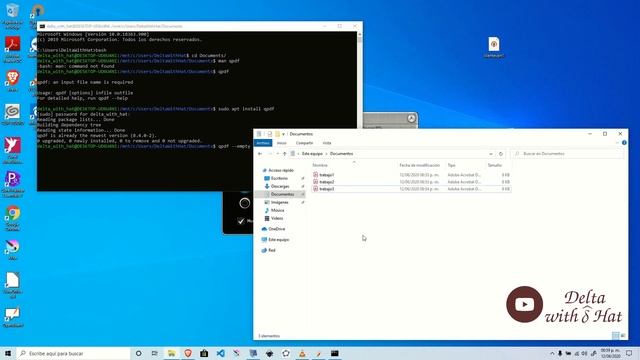
Task: Open Microsoft Store from the taskbar
Action: 204,353
